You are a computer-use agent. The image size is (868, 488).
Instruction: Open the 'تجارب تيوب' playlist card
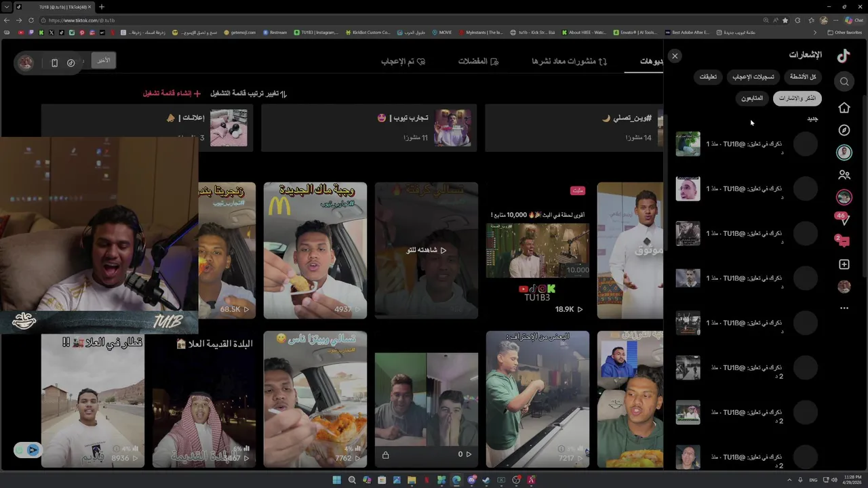click(x=369, y=127)
